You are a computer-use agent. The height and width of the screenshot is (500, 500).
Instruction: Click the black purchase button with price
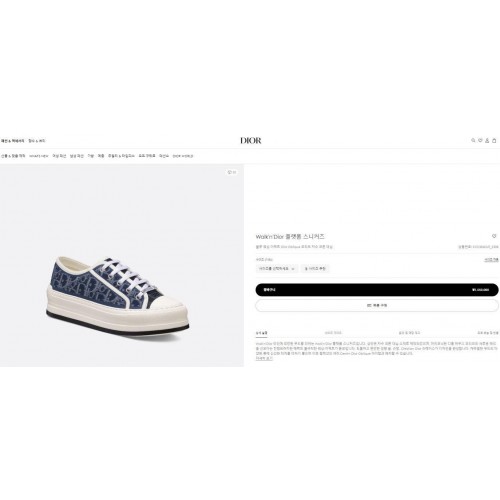point(377,290)
